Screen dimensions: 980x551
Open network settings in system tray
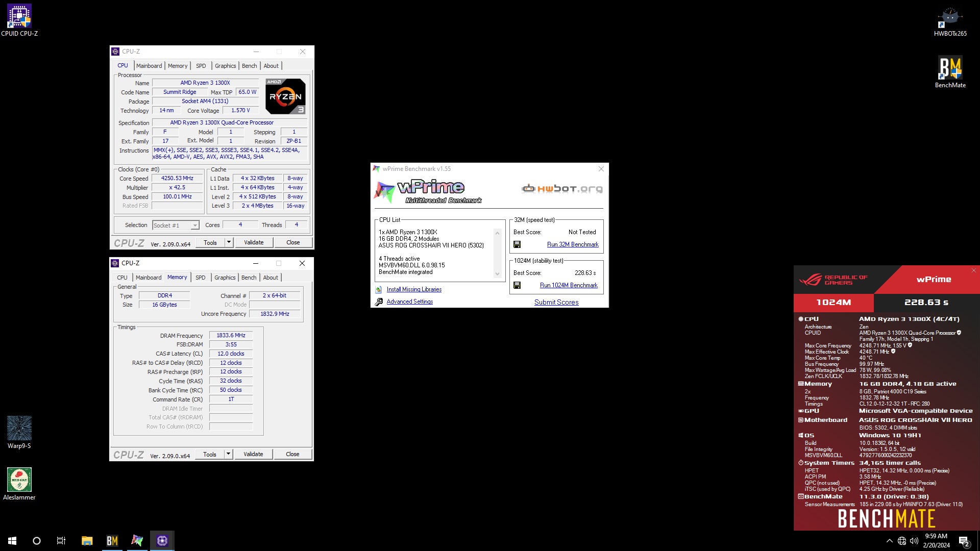pyautogui.click(x=902, y=541)
